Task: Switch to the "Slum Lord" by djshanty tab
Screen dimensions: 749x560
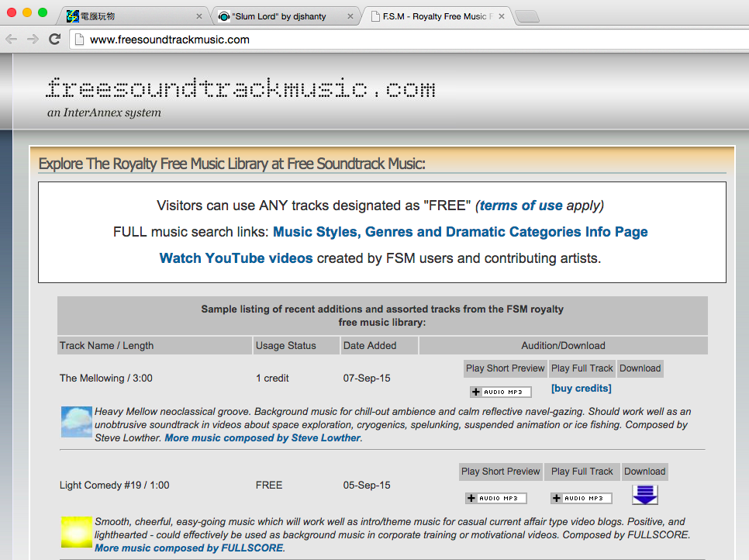Action: pos(285,16)
